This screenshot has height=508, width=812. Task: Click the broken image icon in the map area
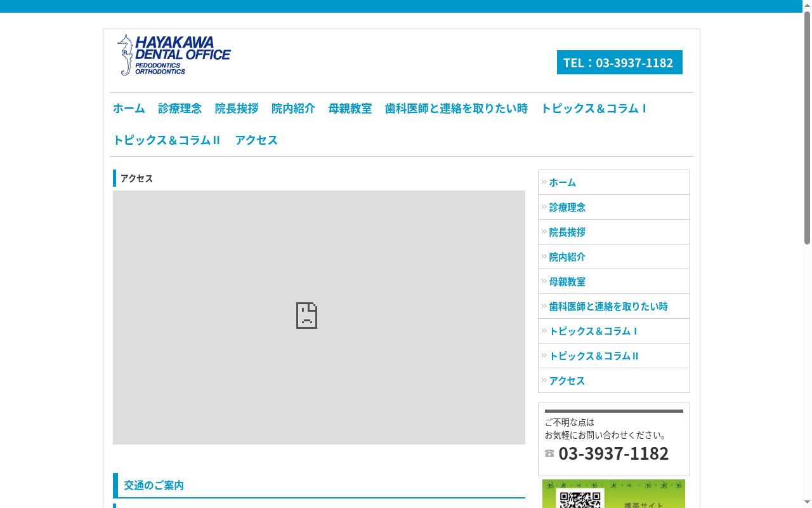306,316
